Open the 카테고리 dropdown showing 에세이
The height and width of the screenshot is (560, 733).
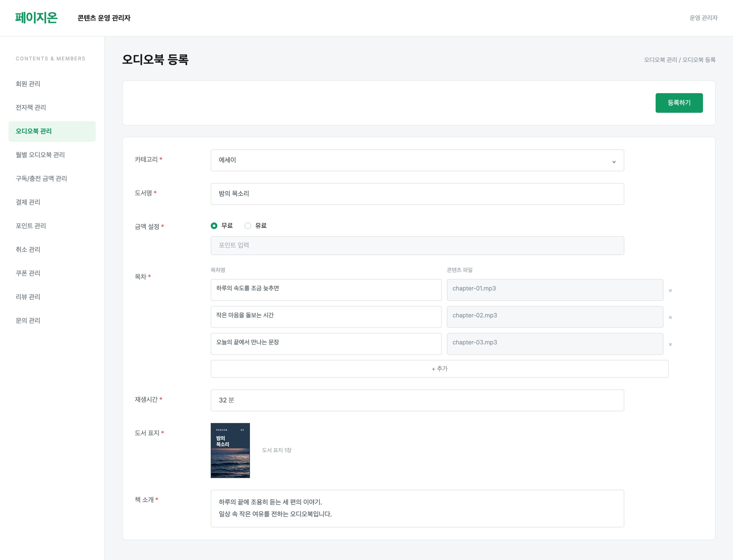(417, 160)
